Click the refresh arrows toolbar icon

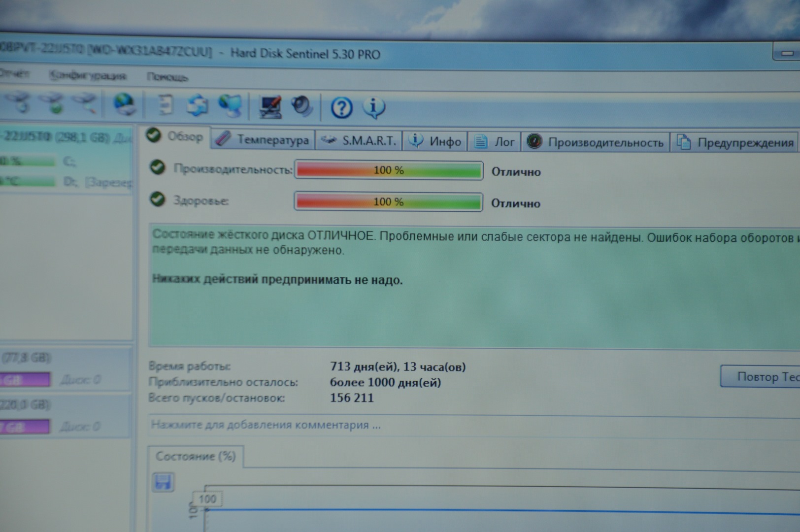[198, 105]
